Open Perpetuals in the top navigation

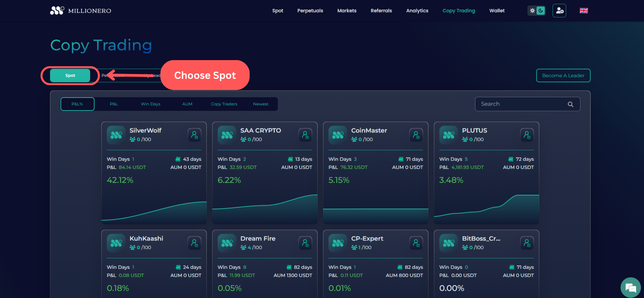click(x=310, y=11)
